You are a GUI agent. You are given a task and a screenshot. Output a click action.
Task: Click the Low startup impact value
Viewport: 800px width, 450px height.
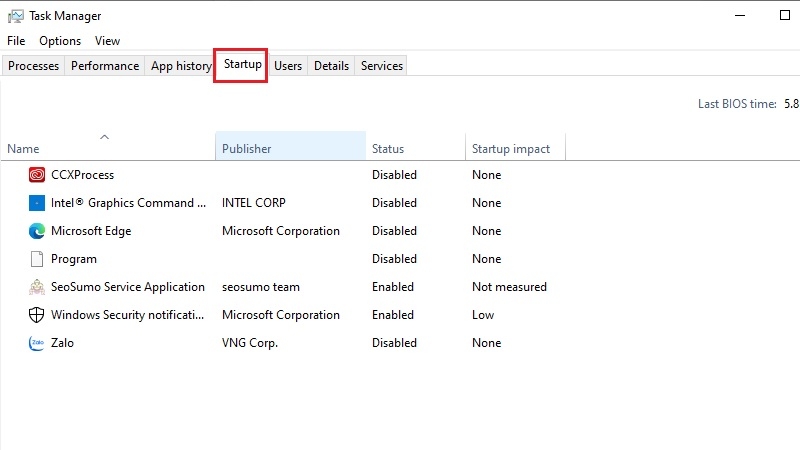click(x=483, y=315)
